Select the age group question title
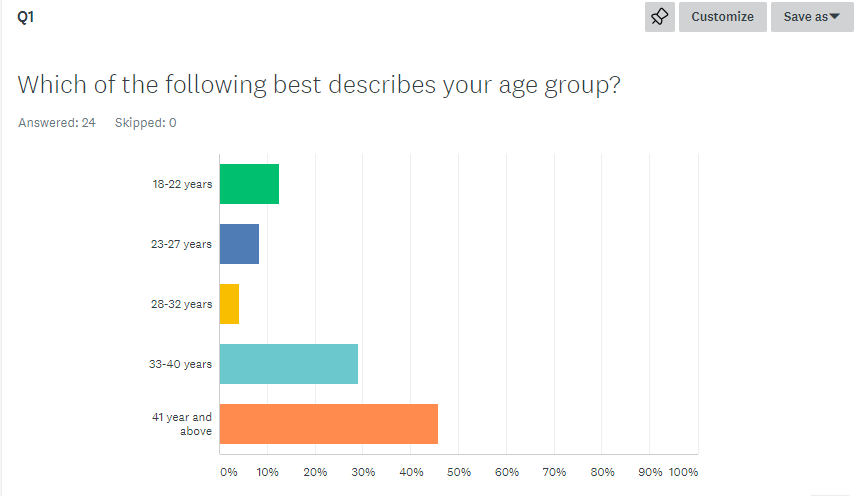 click(320, 84)
